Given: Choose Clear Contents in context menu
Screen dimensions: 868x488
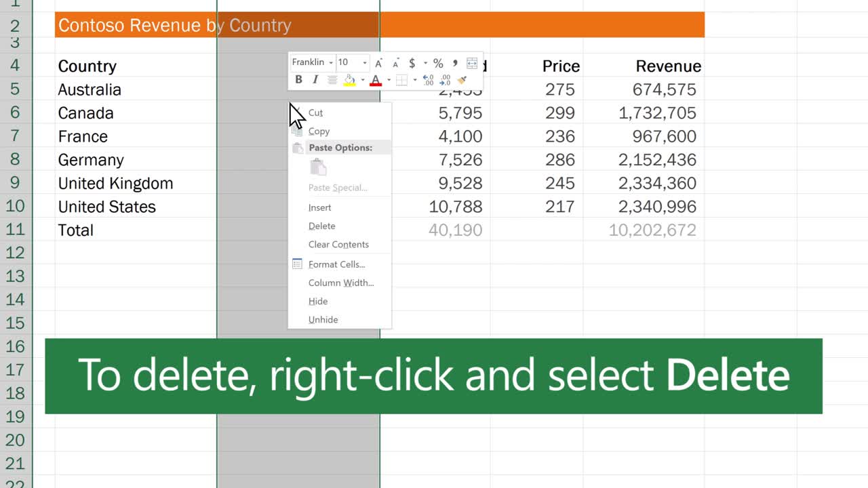Looking at the screenshot, I should tap(340, 244).
